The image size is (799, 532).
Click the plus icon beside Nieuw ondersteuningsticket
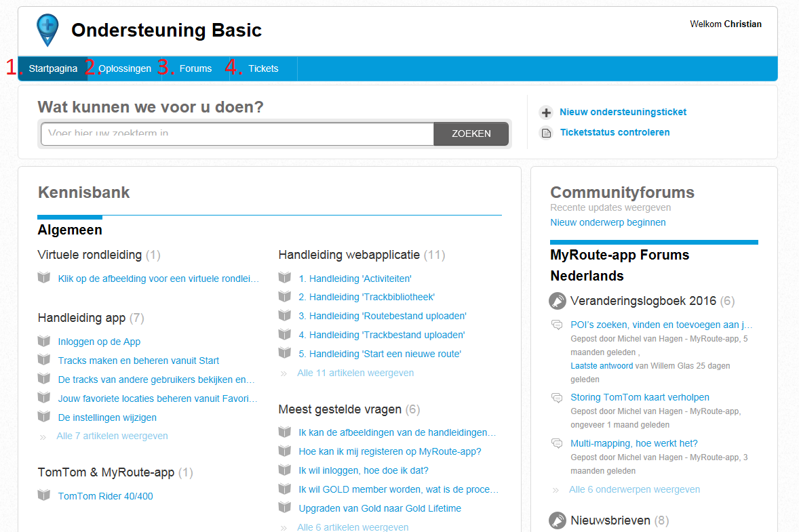point(546,112)
